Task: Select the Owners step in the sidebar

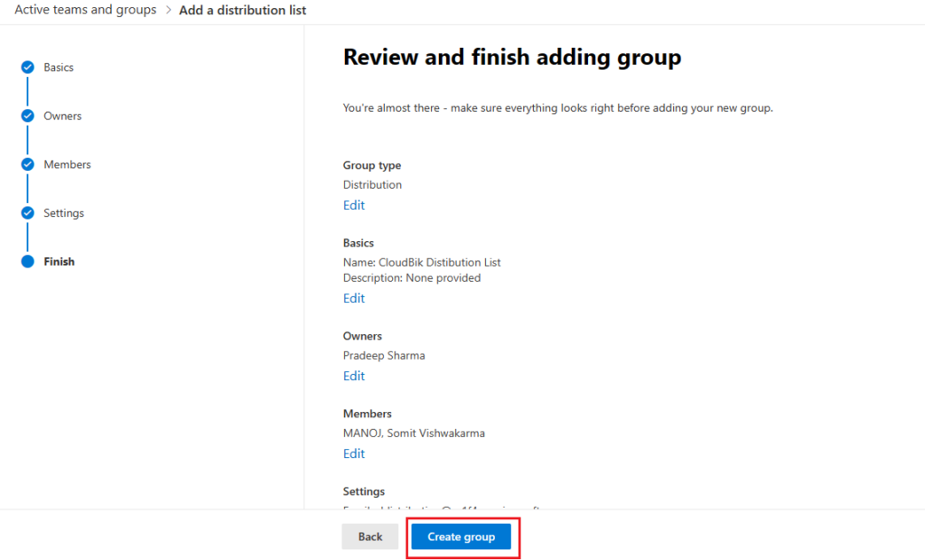Action: pyautogui.click(x=63, y=116)
